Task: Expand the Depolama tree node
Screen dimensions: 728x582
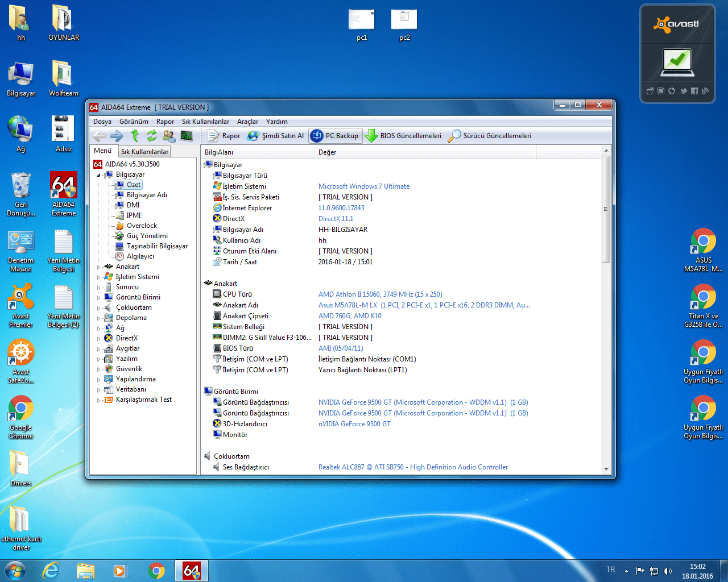Action: (98, 318)
